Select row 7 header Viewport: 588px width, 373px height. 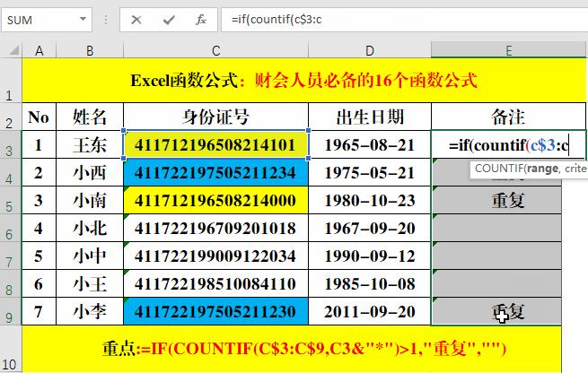tap(11, 256)
